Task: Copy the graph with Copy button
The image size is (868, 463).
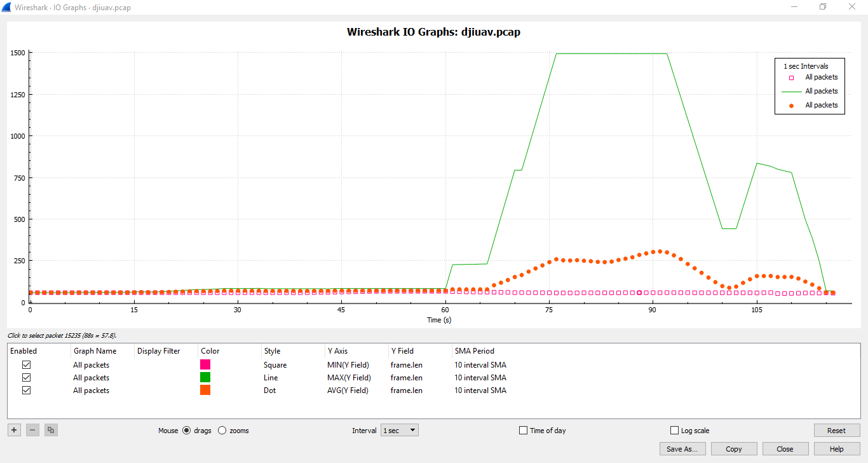Action: coord(734,449)
